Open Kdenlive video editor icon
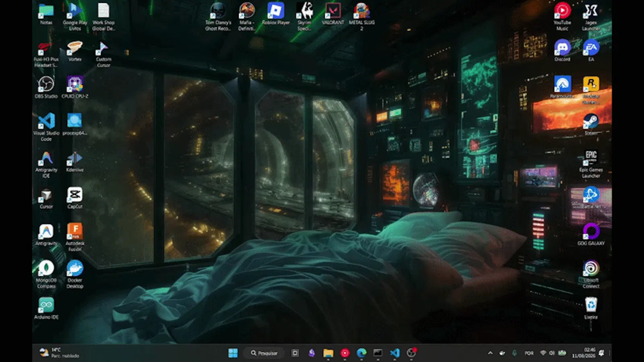The height and width of the screenshot is (362, 644). click(75, 161)
